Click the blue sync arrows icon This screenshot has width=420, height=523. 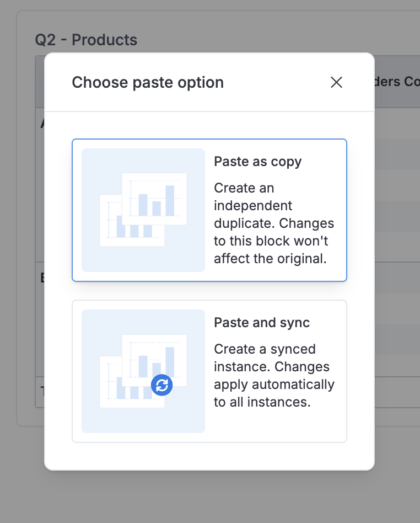click(161, 385)
